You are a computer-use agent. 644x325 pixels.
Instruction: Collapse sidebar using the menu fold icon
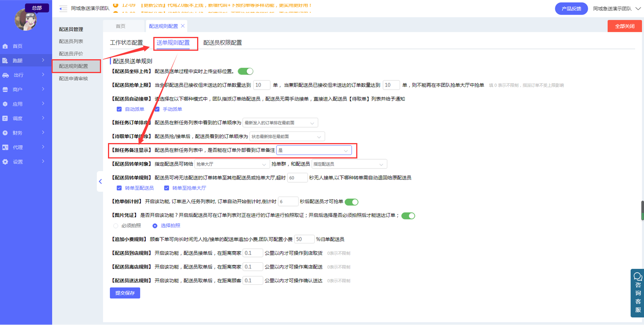[x=63, y=8]
